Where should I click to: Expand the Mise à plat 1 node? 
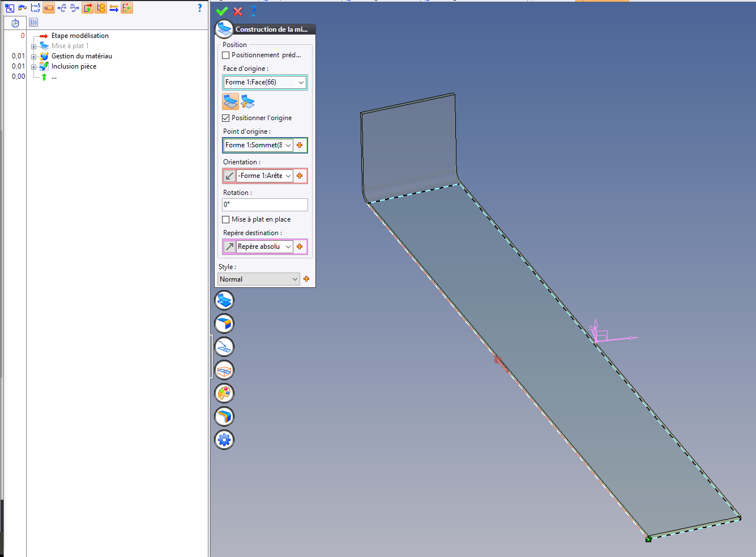pyautogui.click(x=34, y=46)
